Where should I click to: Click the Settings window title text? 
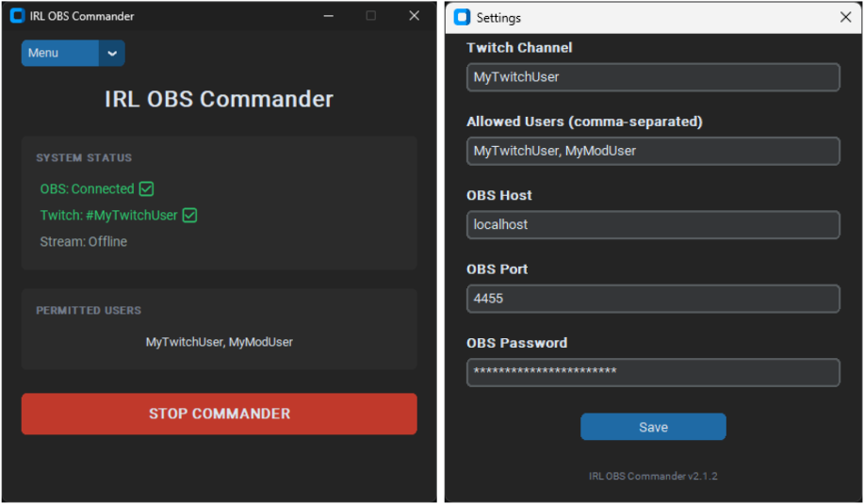pos(498,18)
